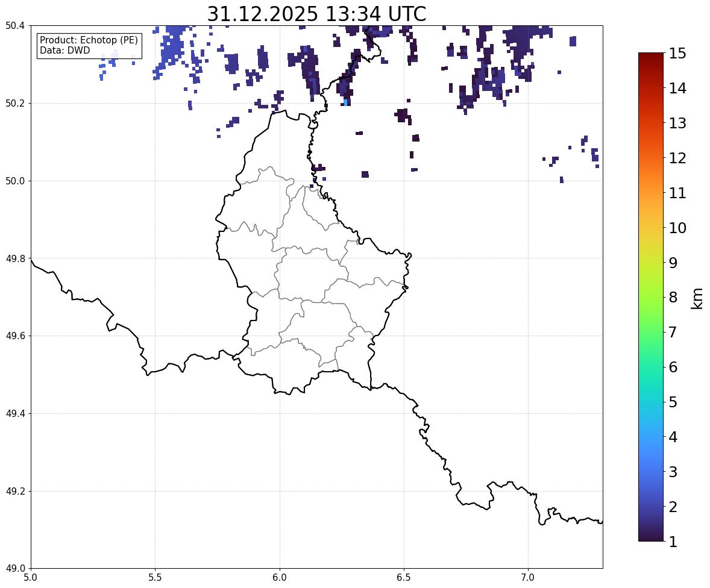Click the colorbar tick label 4
The width and height of the screenshot is (710, 588).
coord(673,437)
